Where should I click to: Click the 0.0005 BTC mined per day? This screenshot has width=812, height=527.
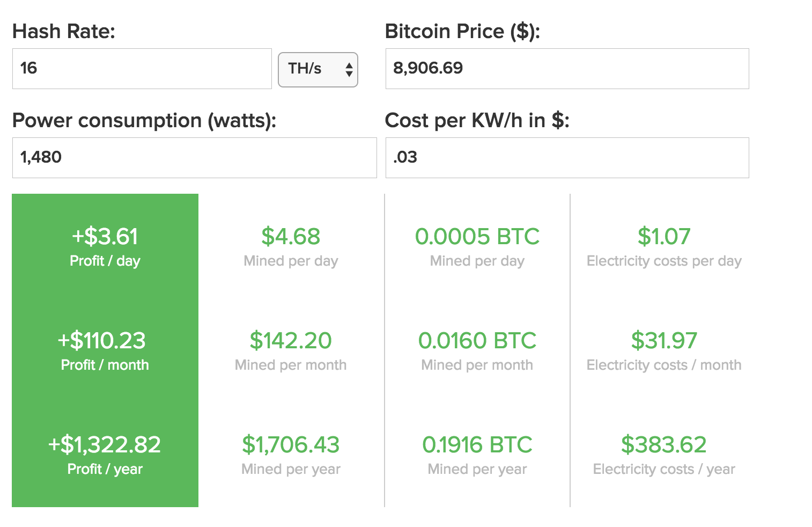(x=477, y=237)
